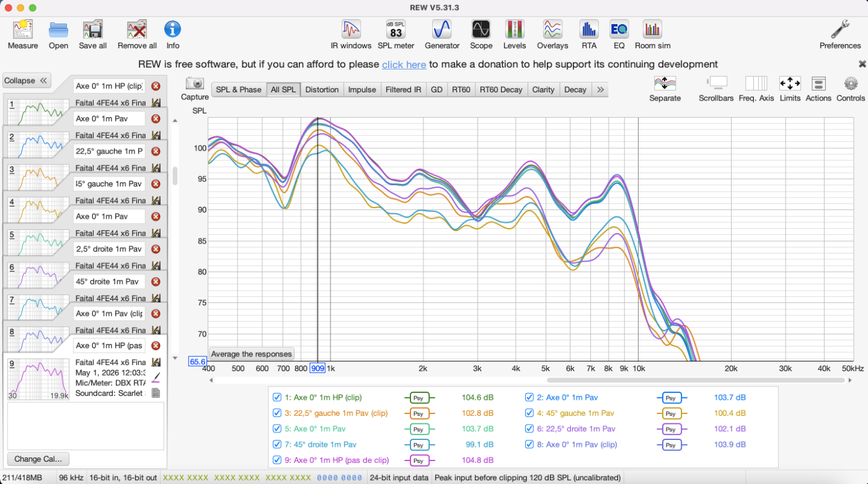
Task: Show more graph tabs with double chevron
Action: click(x=600, y=90)
